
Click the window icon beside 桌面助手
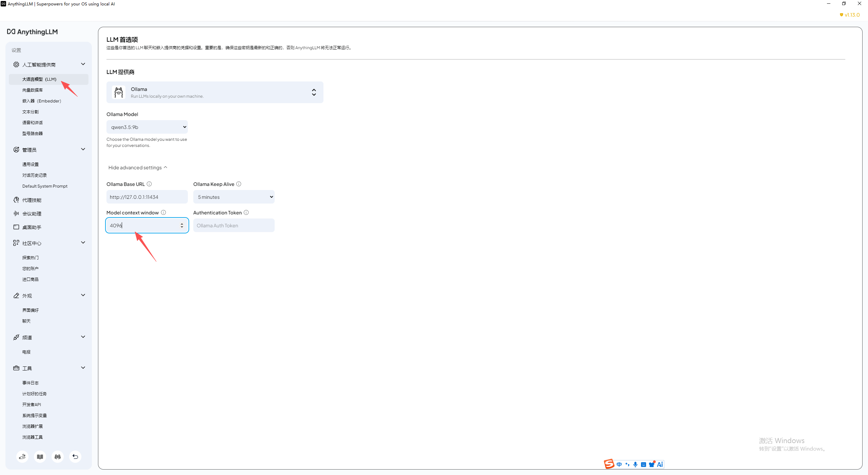click(x=16, y=227)
